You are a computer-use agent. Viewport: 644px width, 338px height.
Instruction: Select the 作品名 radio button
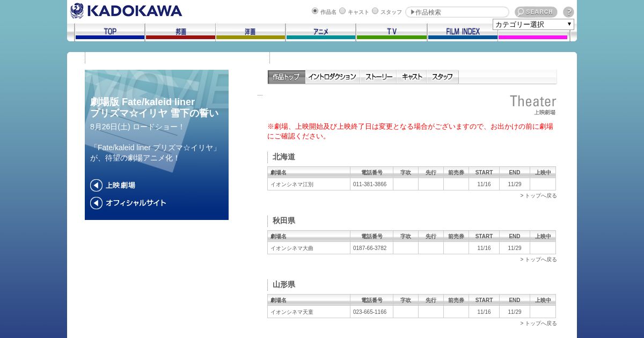point(315,11)
